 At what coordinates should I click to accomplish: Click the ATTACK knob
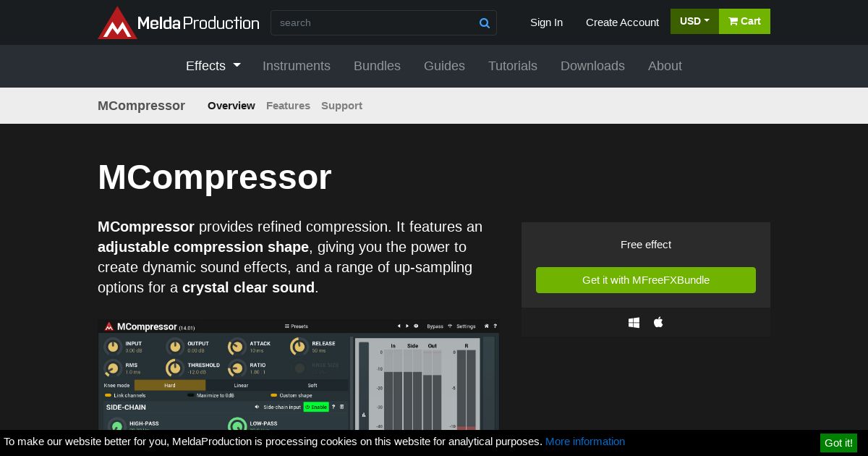237,347
